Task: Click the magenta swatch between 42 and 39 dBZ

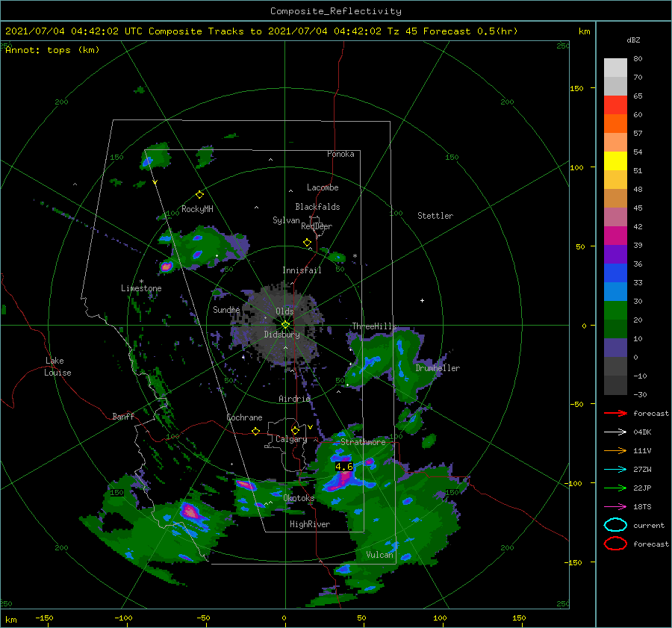Action: tap(615, 236)
